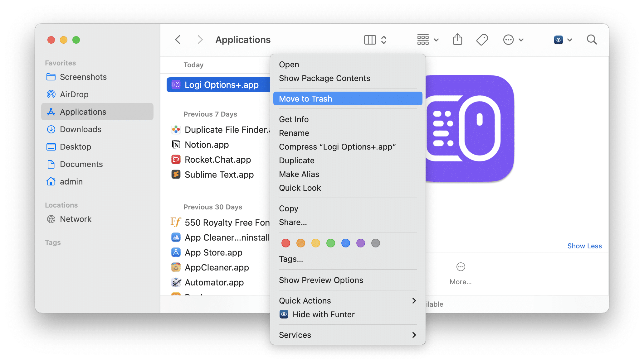Open the ellipsis Action menu
This screenshot has height=359, width=644.
(x=509, y=40)
